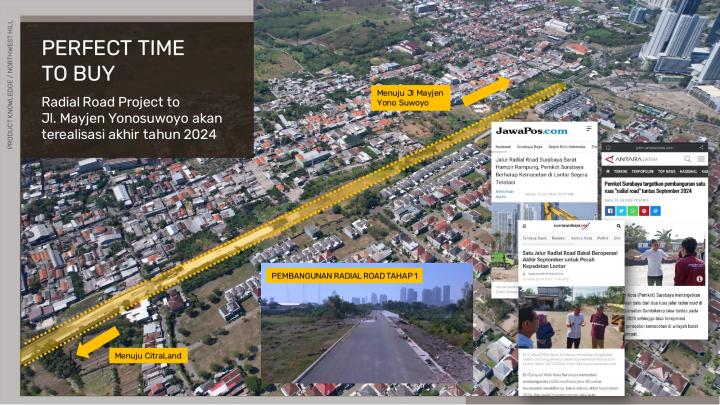Select the TOP NEWS tab on Antara

tap(667, 171)
